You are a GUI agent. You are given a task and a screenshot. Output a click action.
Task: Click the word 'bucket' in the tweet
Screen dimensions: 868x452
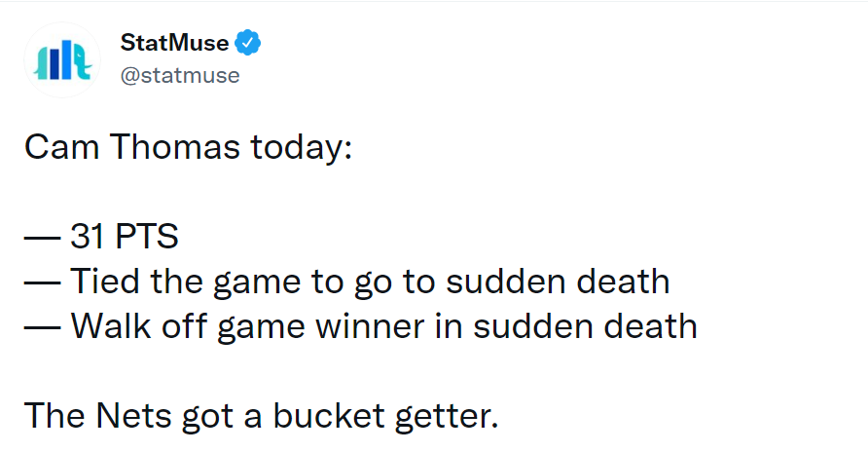pyautogui.click(x=329, y=415)
